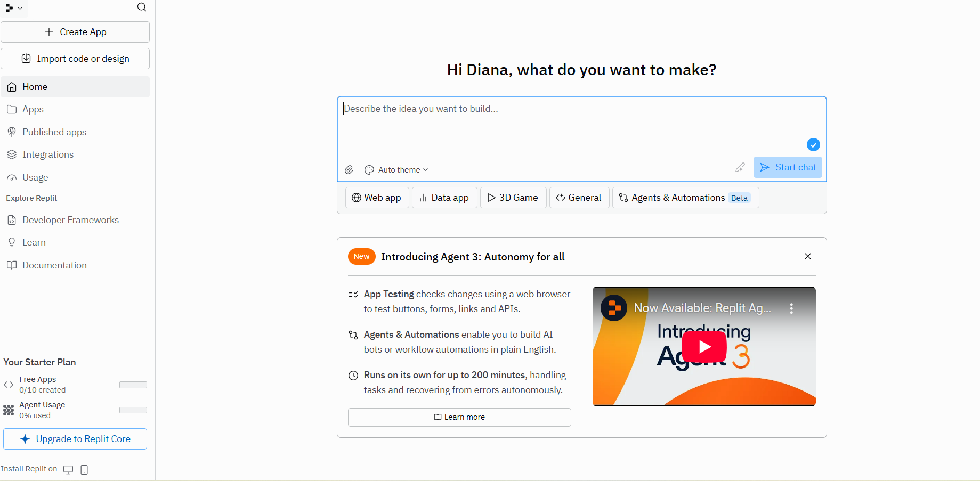Select the Data app type
Viewport: 980px width, 481px height.
point(444,198)
